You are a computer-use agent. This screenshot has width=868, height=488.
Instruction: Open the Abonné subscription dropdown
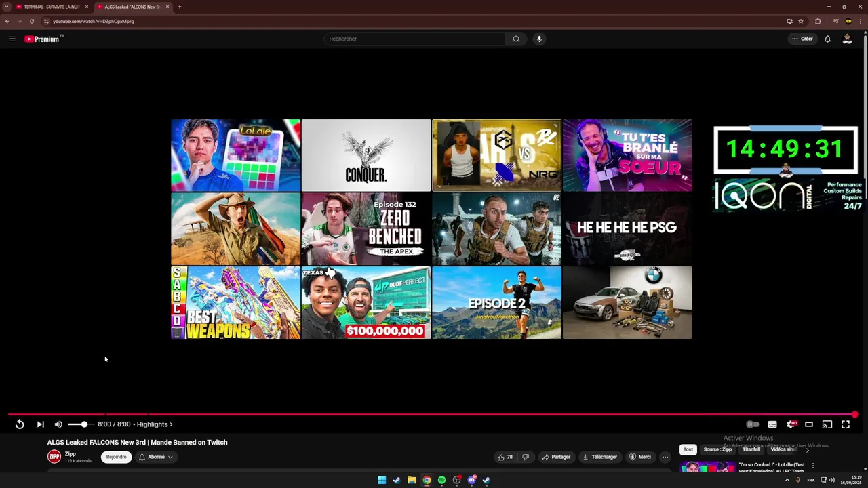156,457
